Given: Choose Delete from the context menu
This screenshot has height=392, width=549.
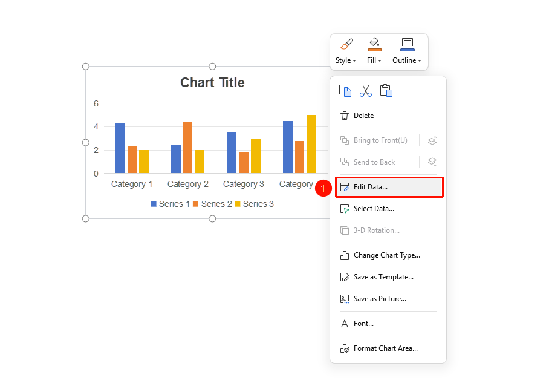Looking at the screenshot, I should pos(388,116).
